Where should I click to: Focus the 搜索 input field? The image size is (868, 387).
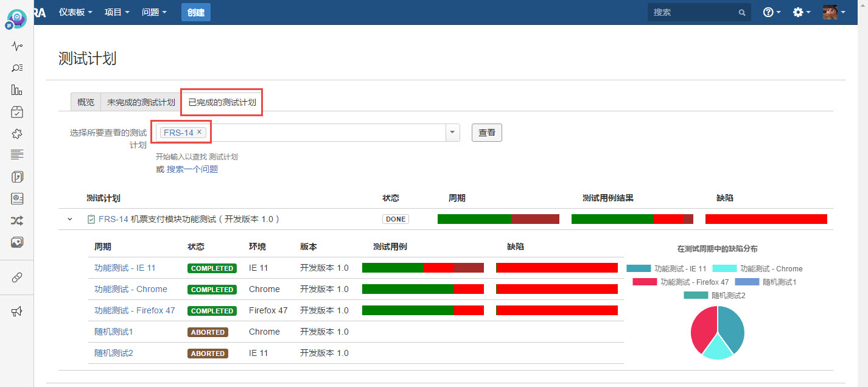[699, 12]
